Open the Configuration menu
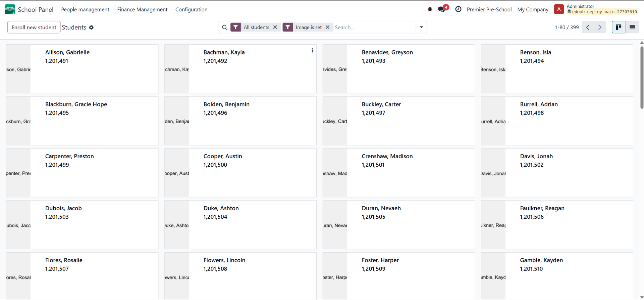This screenshot has height=300, width=644. (x=191, y=9)
